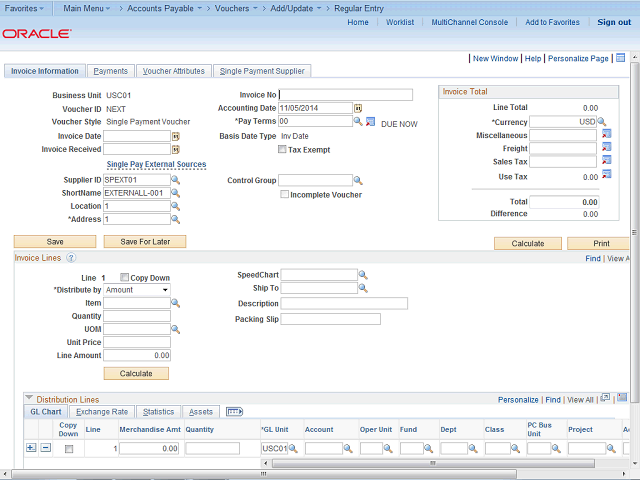The width and height of the screenshot is (640, 480).
Task: Enable the Tax Exempt checkbox
Action: (x=282, y=150)
